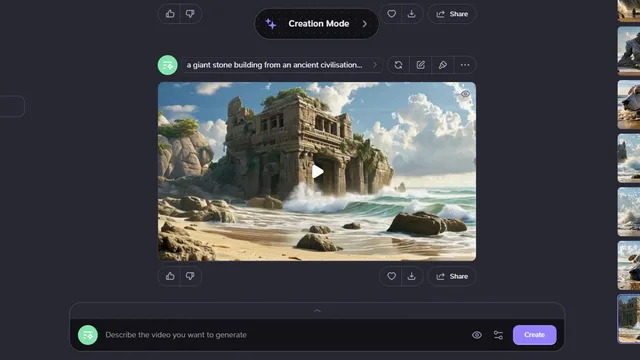Click the green prompt enhancer icon in the input bar
This screenshot has height=360, width=640.
[x=88, y=335]
